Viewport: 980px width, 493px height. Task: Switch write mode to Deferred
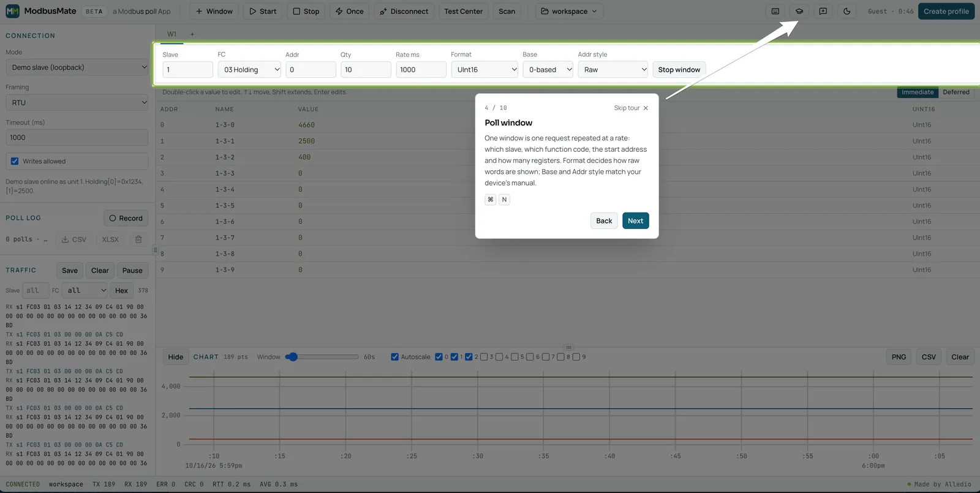pyautogui.click(x=956, y=92)
